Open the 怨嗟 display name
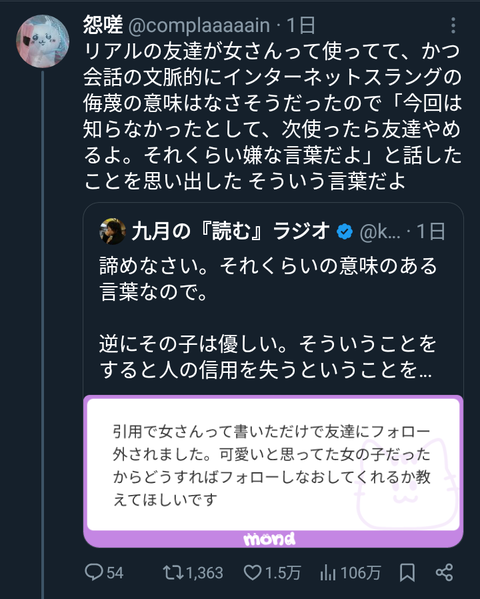This screenshot has height=599, width=480. coord(103,25)
